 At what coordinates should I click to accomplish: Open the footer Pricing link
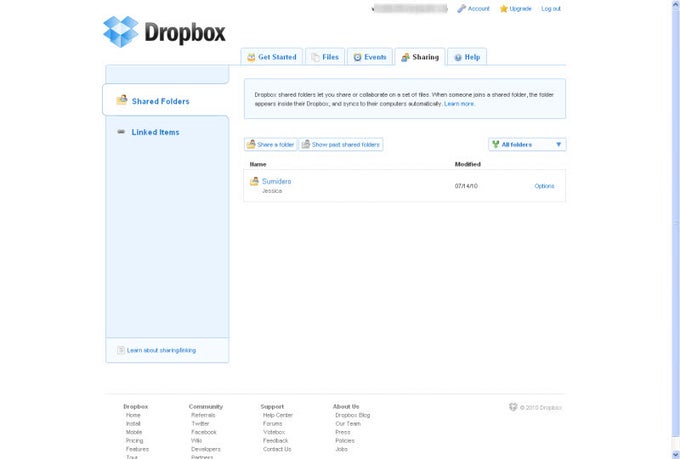click(x=134, y=441)
